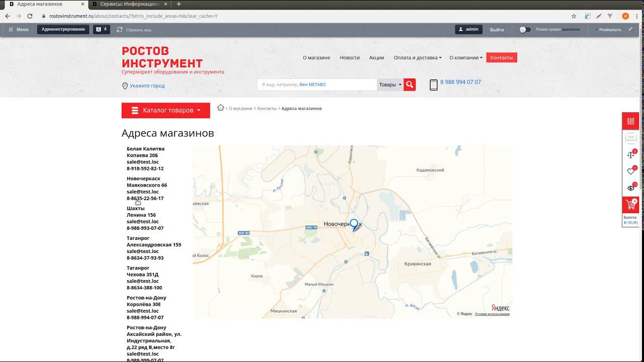Image resolution: width=644 pixels, height=362 pixels.
Task: Open the Акции menu item
Action: point(376,58)
